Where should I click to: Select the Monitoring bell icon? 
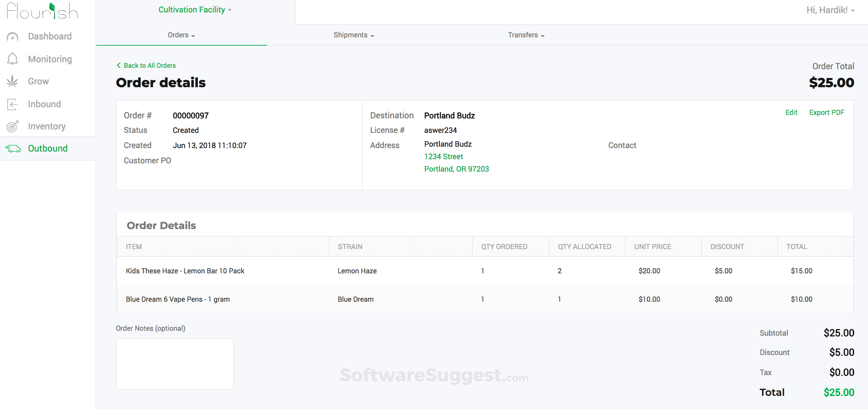[12, 59]
